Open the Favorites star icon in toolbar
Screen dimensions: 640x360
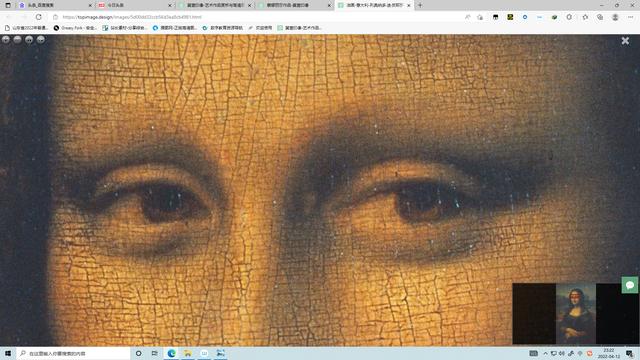tap(585, 17)
